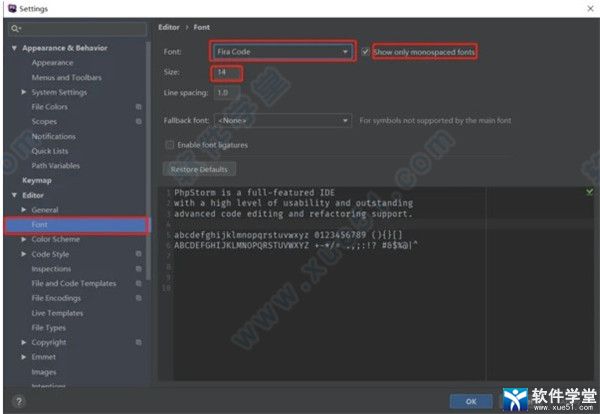The width and height of the screenshot is (600, 414).
Task: Click Editor in the breadcrumb path
Action: [x=169, y=27]
